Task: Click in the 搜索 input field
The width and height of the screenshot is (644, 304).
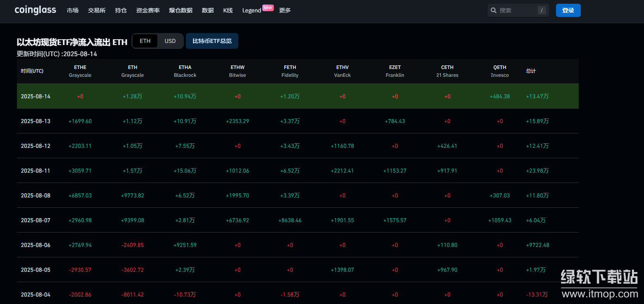Action: click(516, 10)
